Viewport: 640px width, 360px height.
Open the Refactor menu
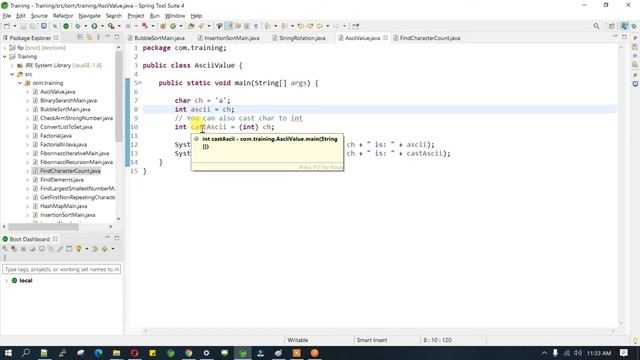pyautogui.click(x=63, y=16)
